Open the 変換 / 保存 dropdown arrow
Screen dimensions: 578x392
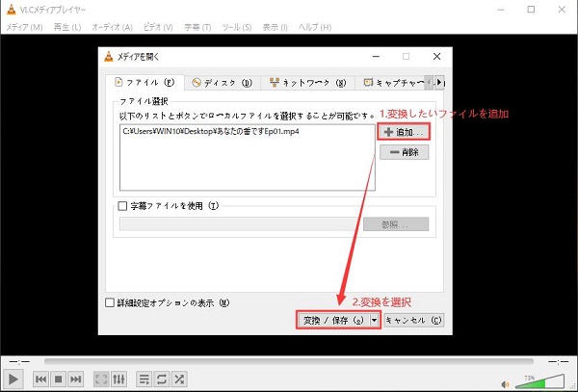click(x=375, y=320)
